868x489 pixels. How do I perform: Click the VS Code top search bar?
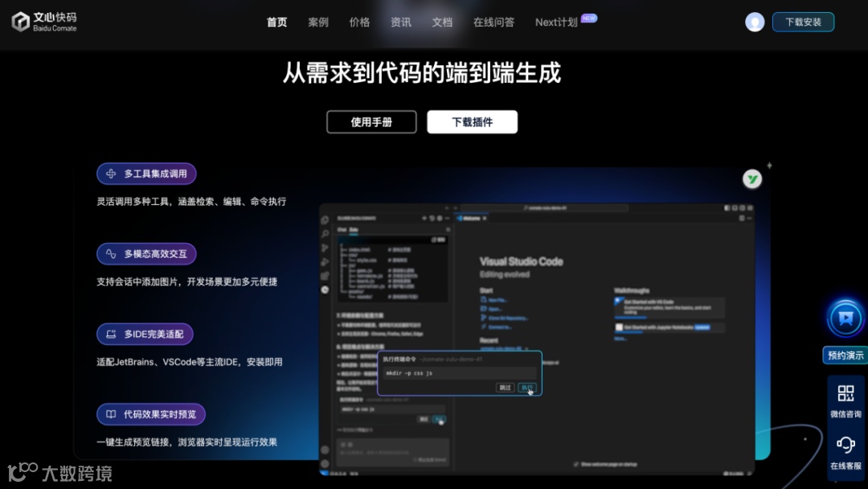545,208
